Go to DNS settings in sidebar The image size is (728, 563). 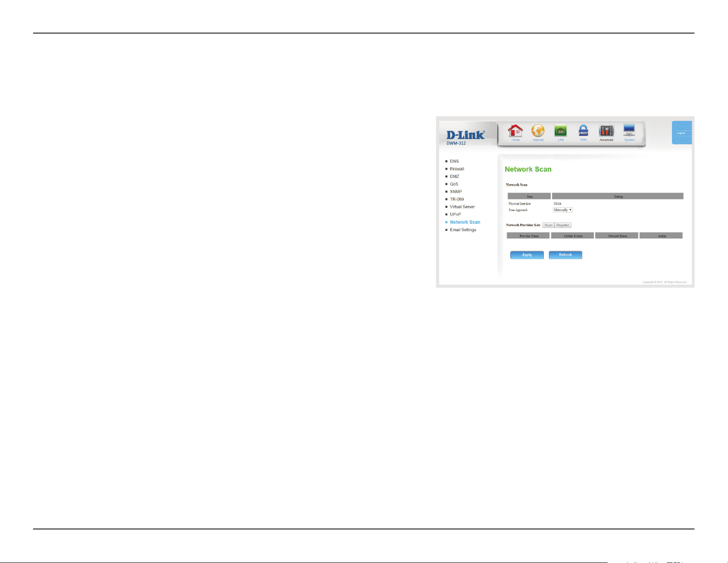coord(454,161)
